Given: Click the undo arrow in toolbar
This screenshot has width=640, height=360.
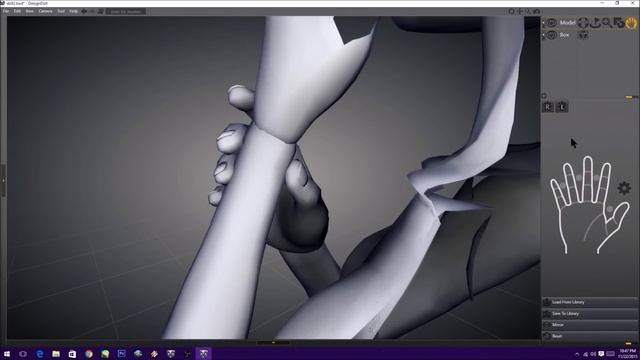Looking at the screenshot, I should tap(84, 11).
